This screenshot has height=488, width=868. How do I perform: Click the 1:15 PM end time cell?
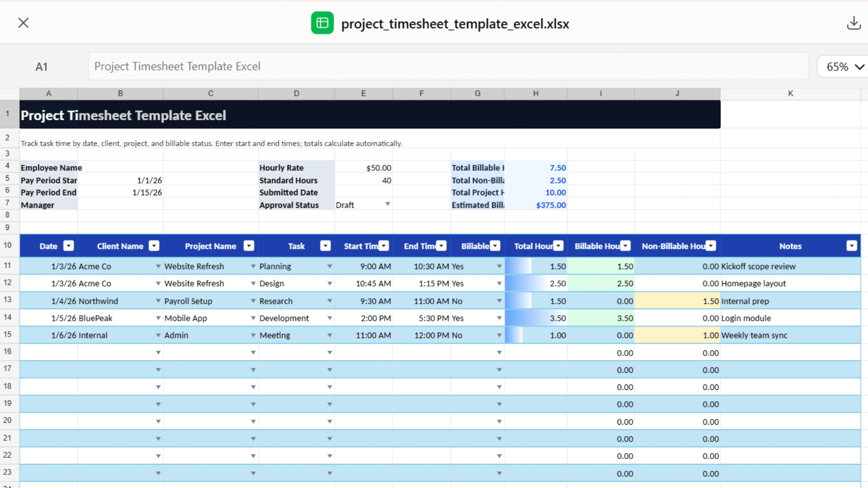421,283
